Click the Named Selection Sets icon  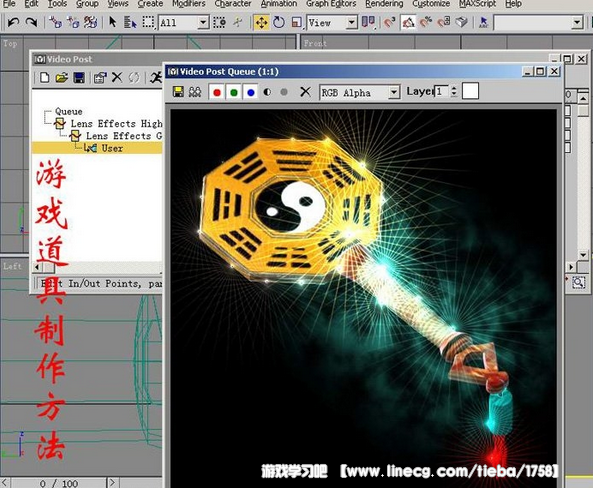483,22
